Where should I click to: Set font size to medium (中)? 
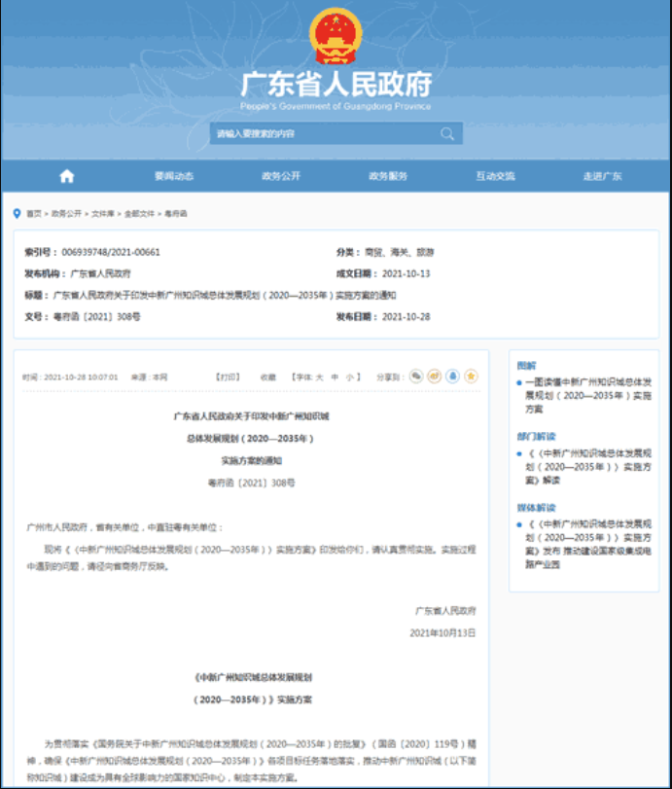click(x=335, y=377)
